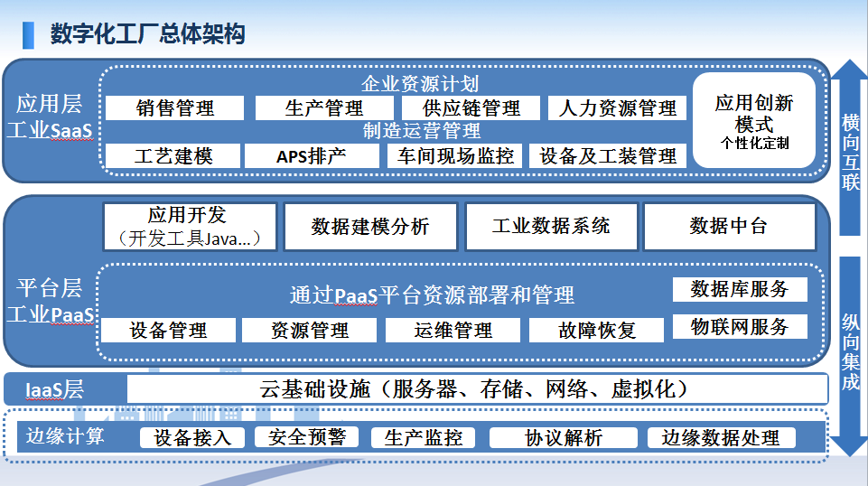Image resolution: width=868 pixels, height=486 pixels.
Task: Select the 生产管理 box
Action: tap(324, 108)
